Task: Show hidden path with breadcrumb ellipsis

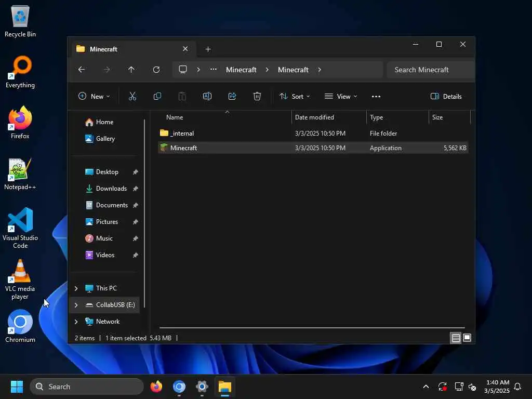Action: click(214, 69)
